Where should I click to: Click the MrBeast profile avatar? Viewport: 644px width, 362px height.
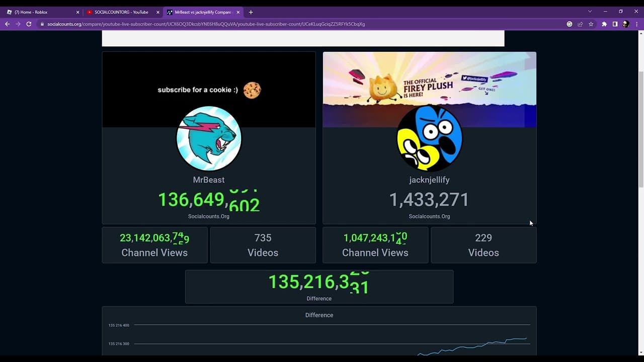pos(209,138)
